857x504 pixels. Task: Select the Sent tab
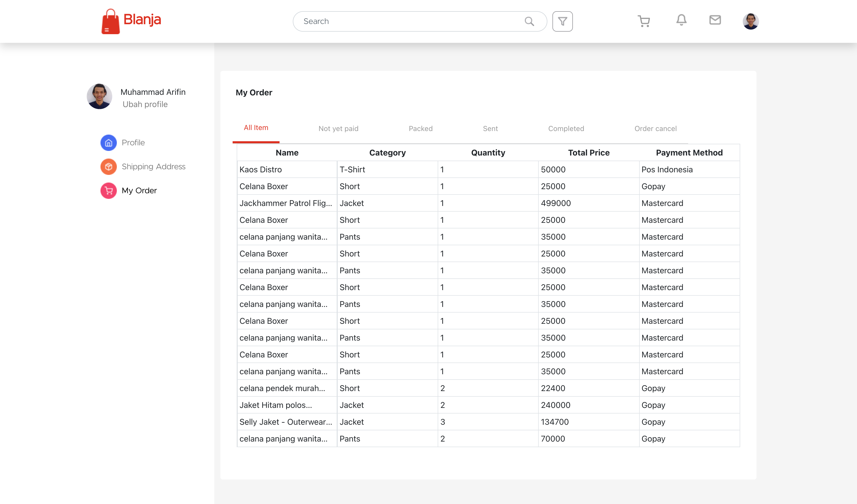(490, 128)
